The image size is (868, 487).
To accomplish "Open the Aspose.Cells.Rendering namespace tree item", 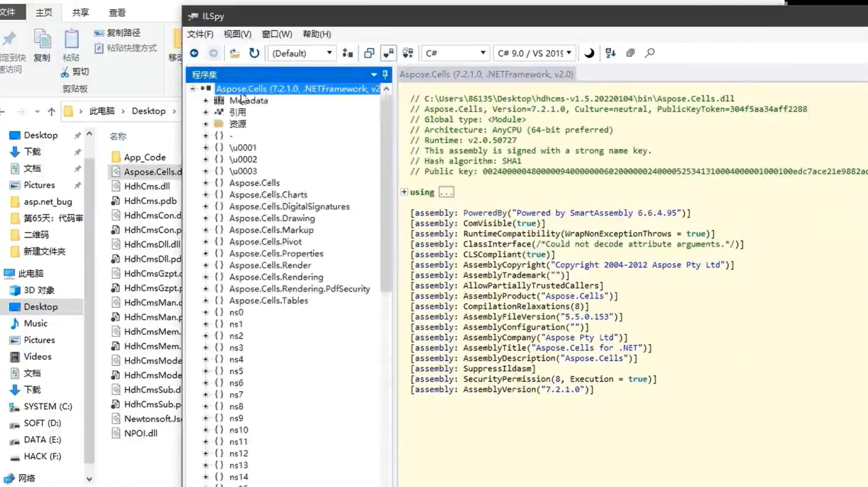I will pos(276,277).
